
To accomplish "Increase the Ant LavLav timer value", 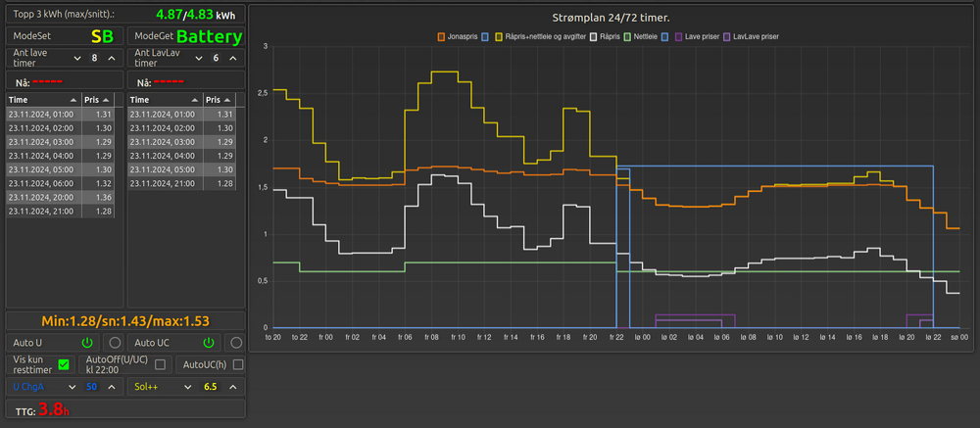I will [x=234, y=59].
